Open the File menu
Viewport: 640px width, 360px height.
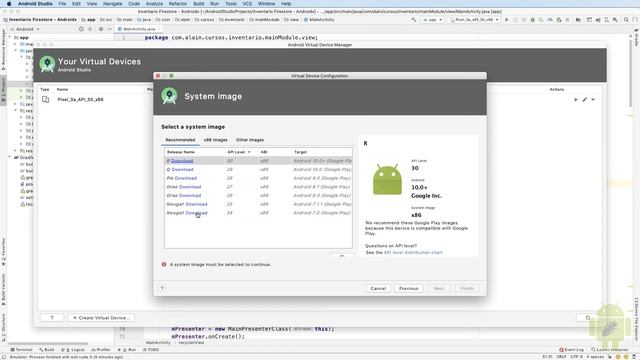pos(62,4)
